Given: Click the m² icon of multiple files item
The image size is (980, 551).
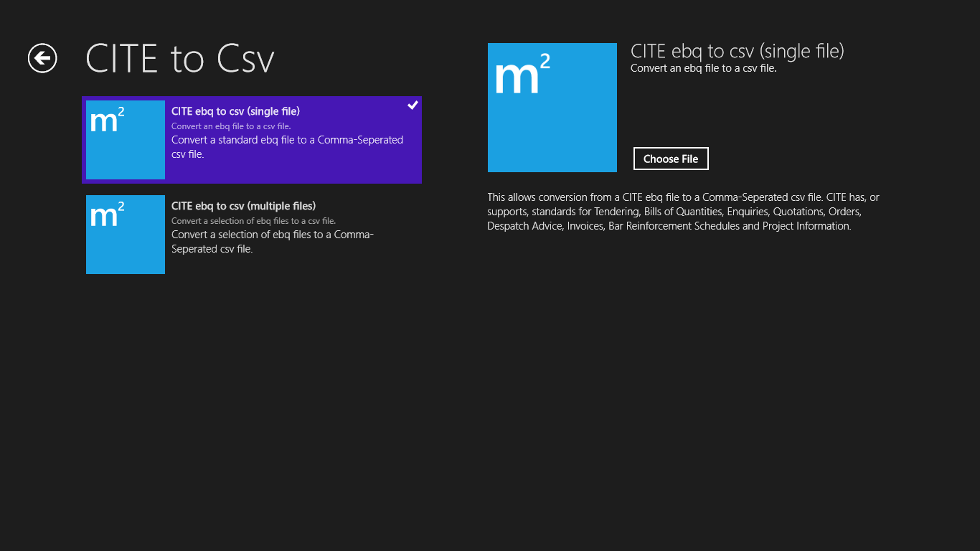Looking at the screenshot, I should pos(126,235).
